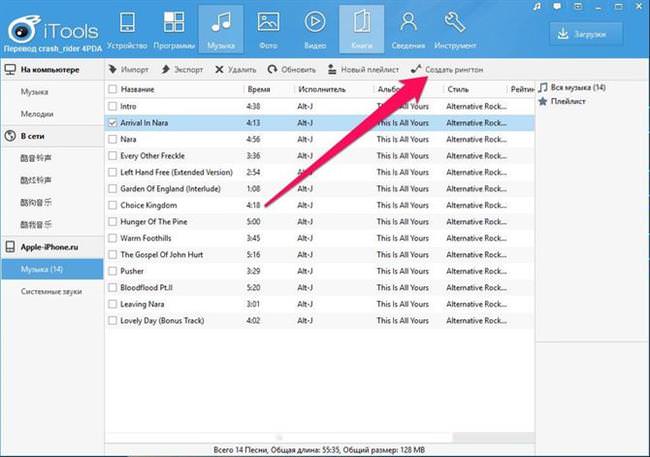Check the Left Hand Free checkbox
Viewport: 650px width, 457px height.
112,173
